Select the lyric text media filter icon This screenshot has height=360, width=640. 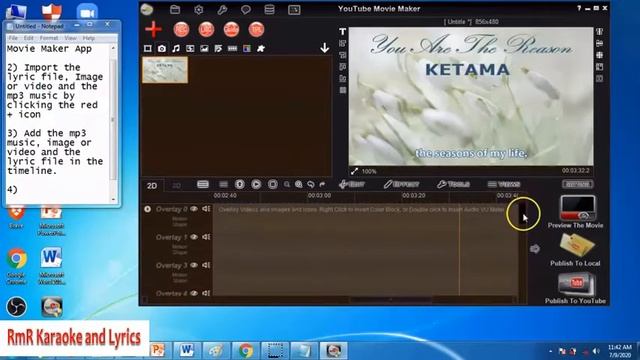tap(218, 49)
